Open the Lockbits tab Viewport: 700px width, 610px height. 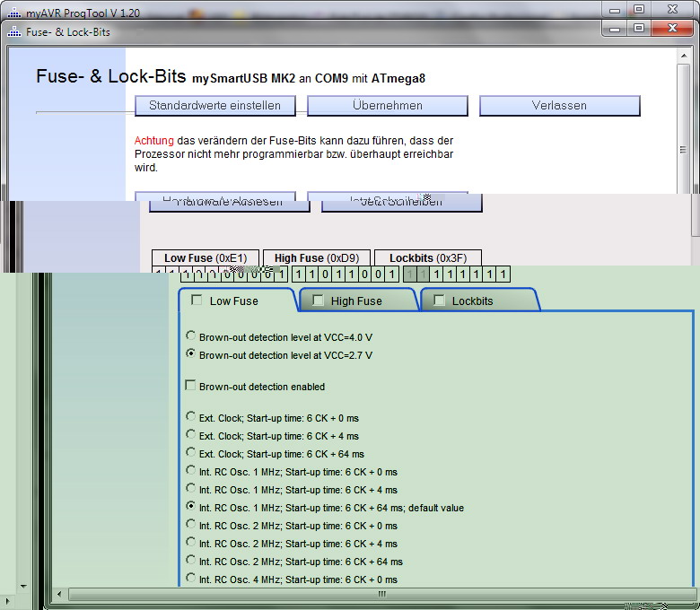pos(472,301)
